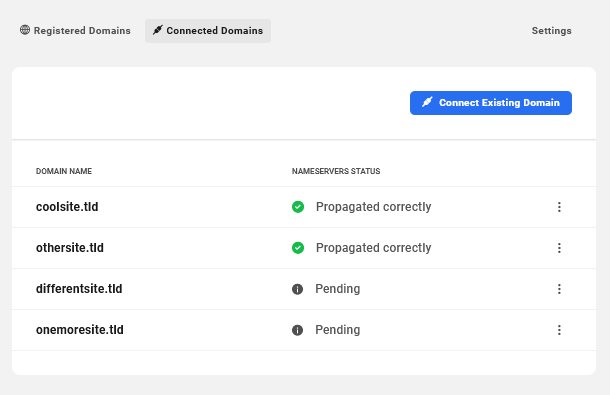
Task: Switch to the Registered Domains tab
Action: pyautogui.click(x=75, y=30)
